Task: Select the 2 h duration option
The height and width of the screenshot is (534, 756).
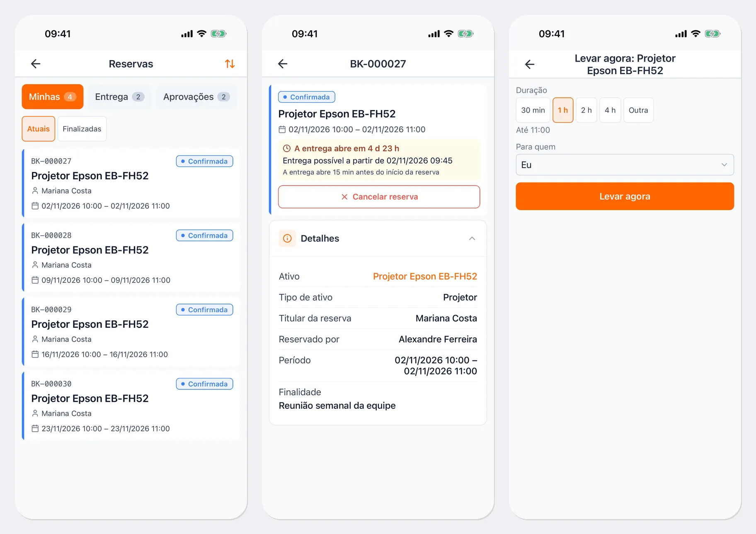Action: (586, 110)
